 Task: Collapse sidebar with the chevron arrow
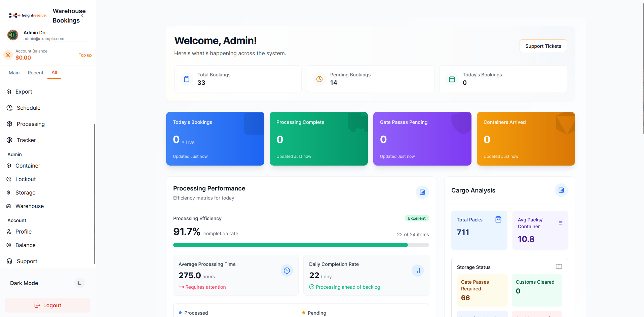tap(82, 15)
